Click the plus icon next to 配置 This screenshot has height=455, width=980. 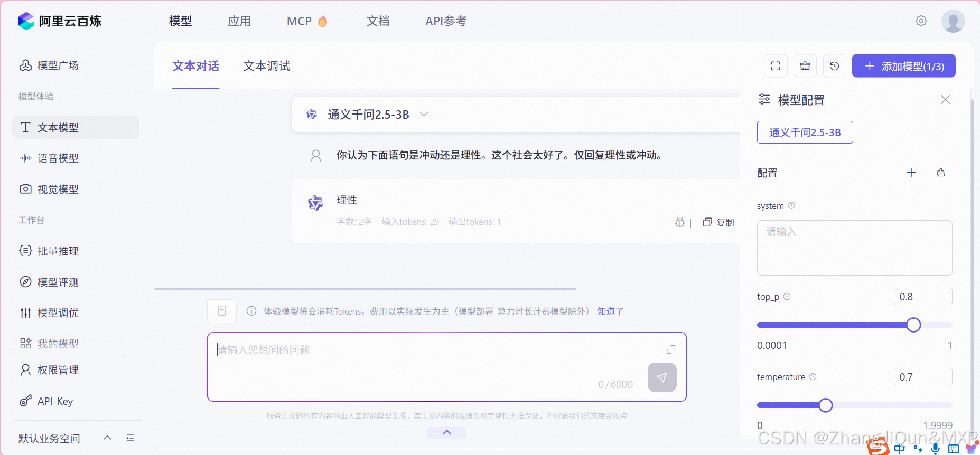tap(911, 173)
